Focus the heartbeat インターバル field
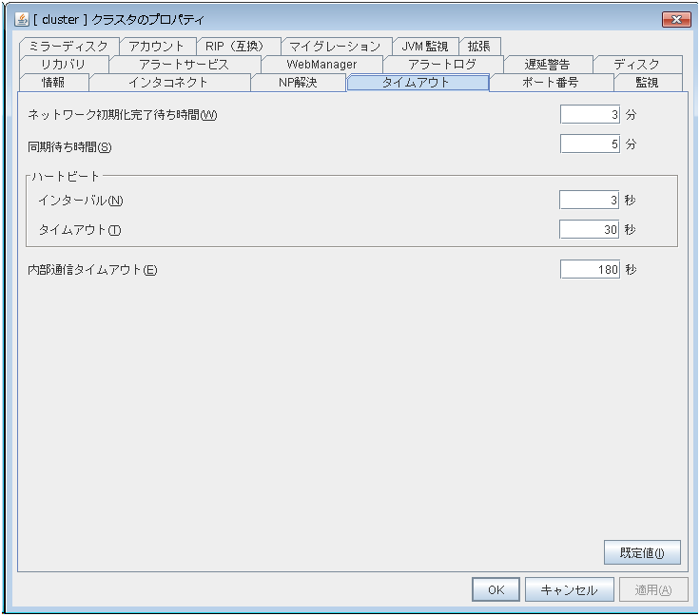This screenshot has width=700, height=616. click(590, 200)
